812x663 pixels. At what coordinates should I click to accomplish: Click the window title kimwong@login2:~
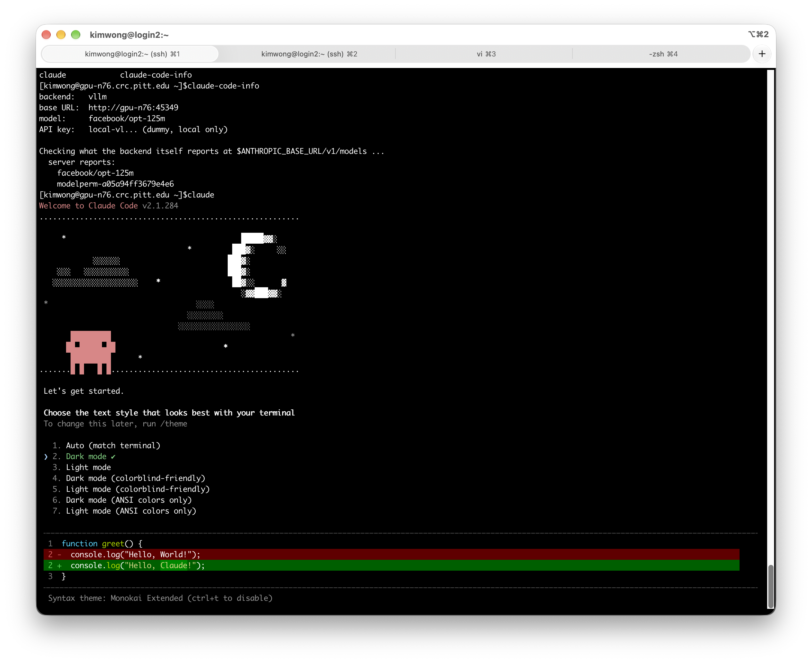pyautogui.click(x=129, y=35)
